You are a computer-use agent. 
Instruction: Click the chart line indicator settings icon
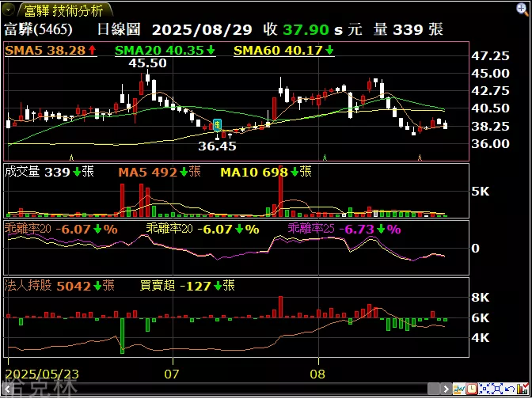pos(459,389)
